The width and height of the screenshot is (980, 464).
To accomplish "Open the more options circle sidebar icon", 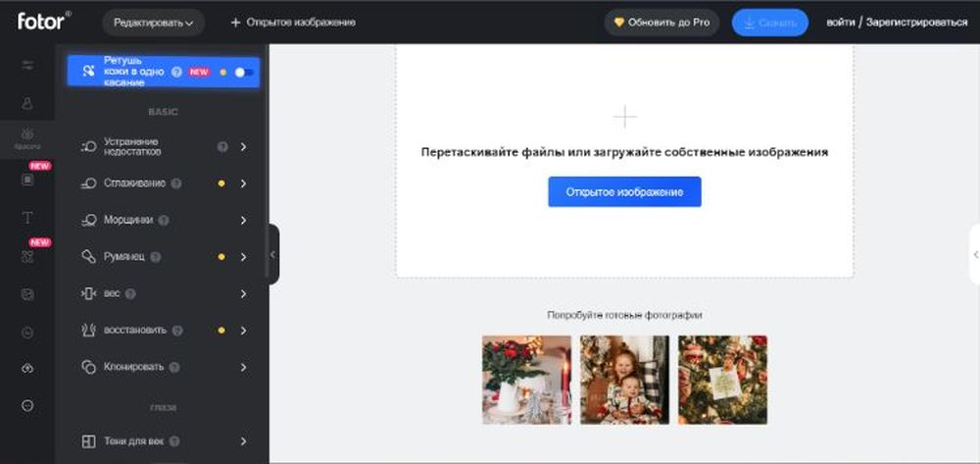I will pyautogui.click(x=27, y=406).
